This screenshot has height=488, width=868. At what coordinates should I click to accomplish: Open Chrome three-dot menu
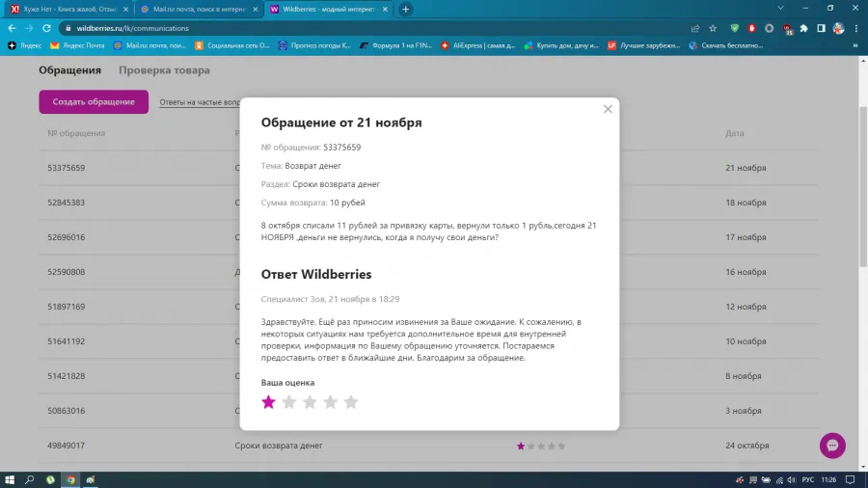856,28
